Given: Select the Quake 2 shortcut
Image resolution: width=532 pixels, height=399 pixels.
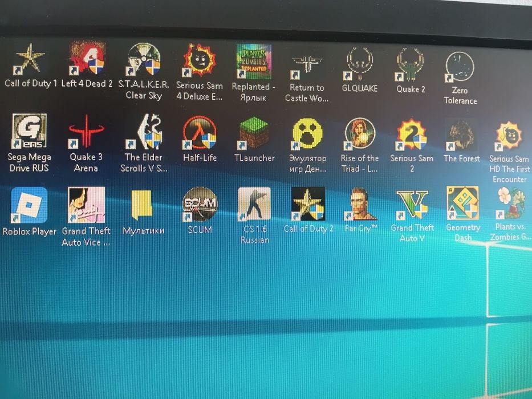Looking at the screenshot, I should (410, 65).
